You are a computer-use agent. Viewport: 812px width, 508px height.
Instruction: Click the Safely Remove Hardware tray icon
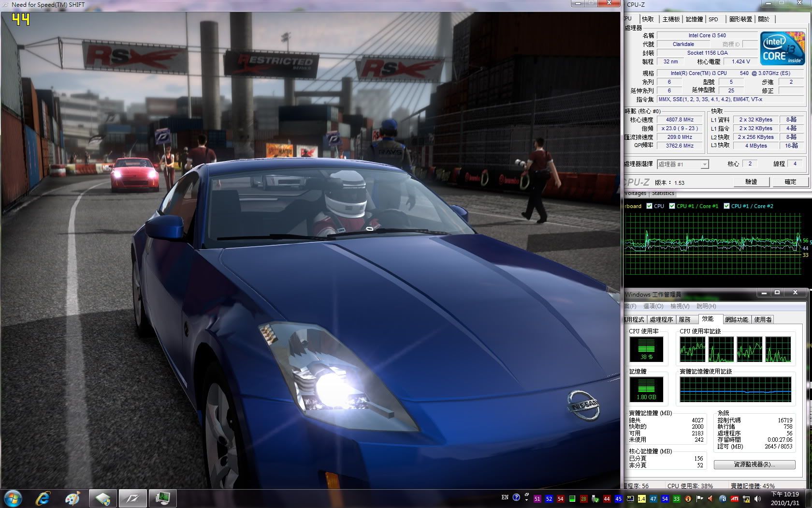(x=595, y=499)
